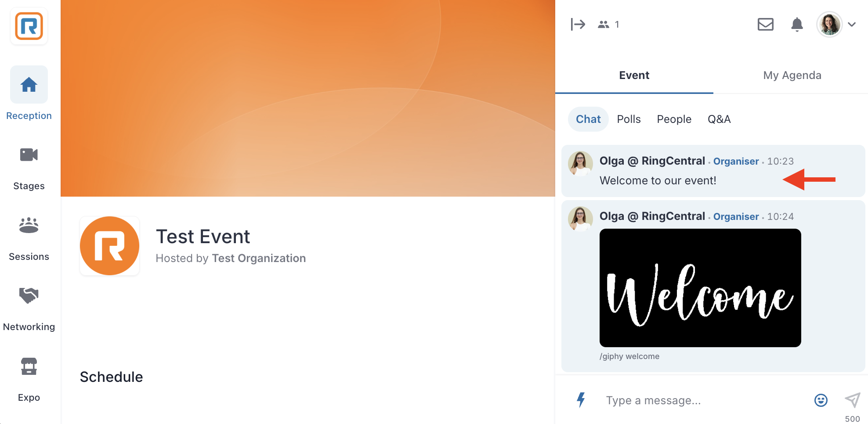Click 'Welcome to our event!' message text
The height and width of the screenshot is (424, 868).
[658, 180]
